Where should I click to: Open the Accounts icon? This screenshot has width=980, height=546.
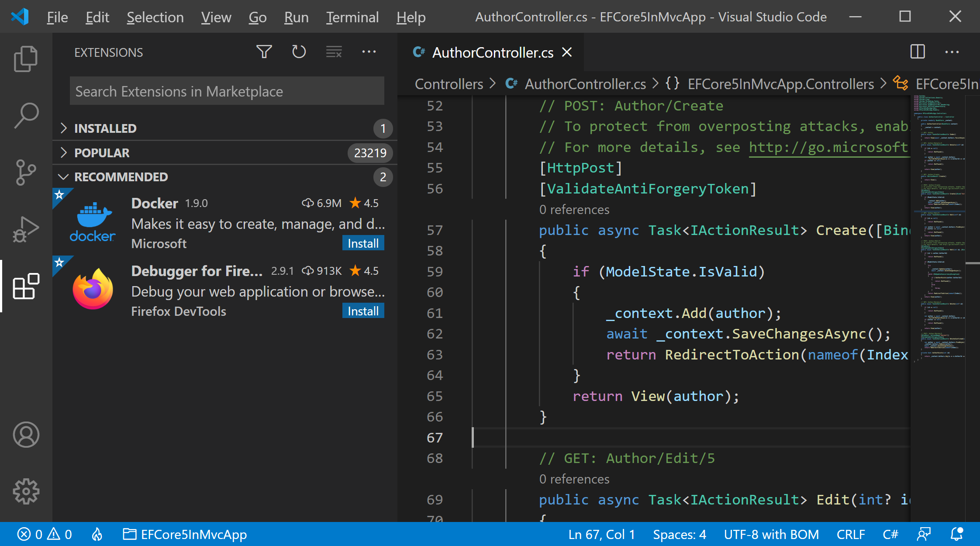point(26,435)
